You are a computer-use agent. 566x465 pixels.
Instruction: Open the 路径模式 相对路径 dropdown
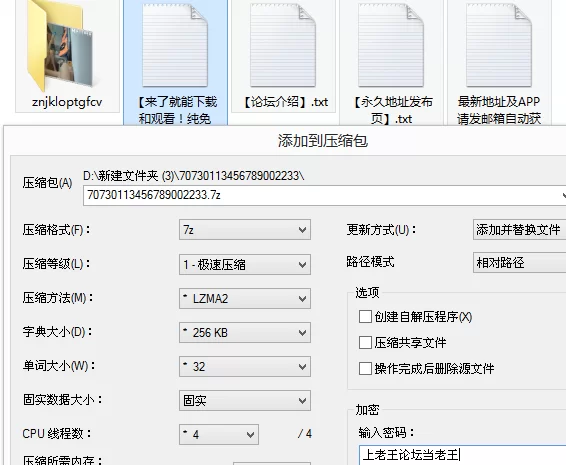(x=519, y=262)
